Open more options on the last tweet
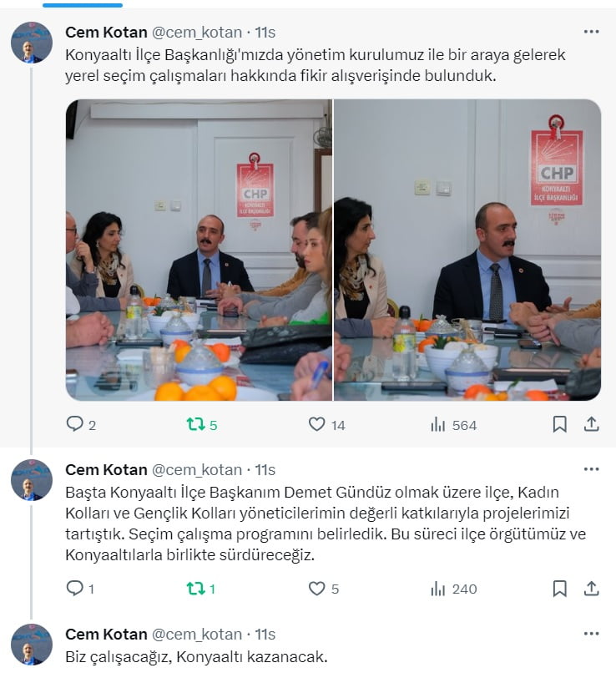 592,633
